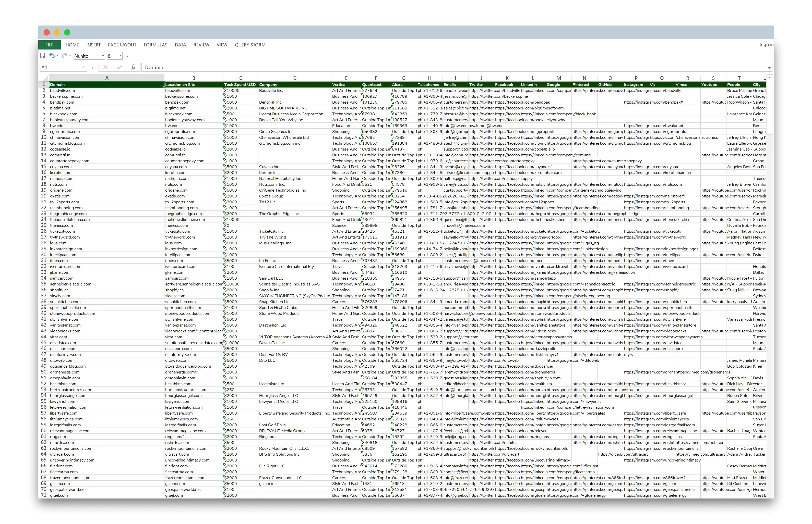The image size is (812, 524).
Task: Undo the last action
Action: [52, 56]
